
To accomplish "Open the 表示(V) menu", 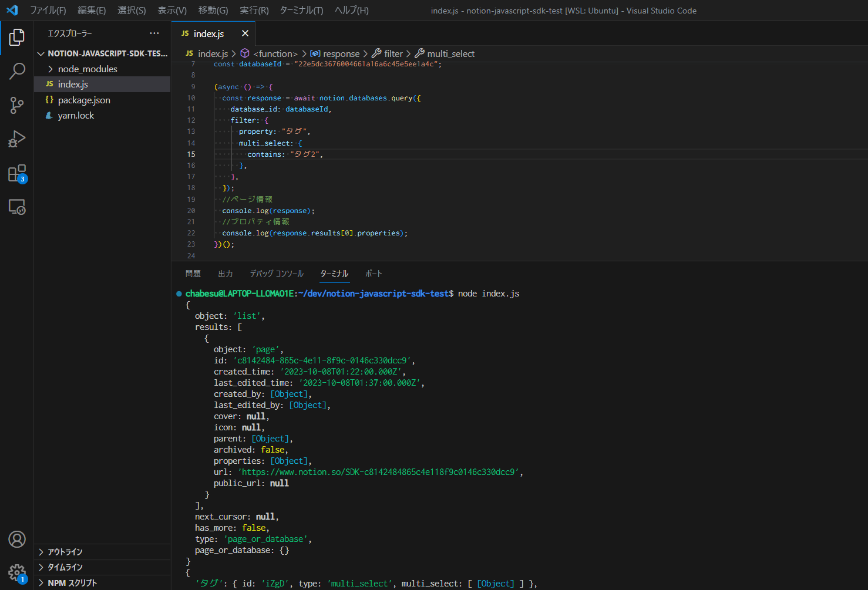I will (x=172, y=10).
